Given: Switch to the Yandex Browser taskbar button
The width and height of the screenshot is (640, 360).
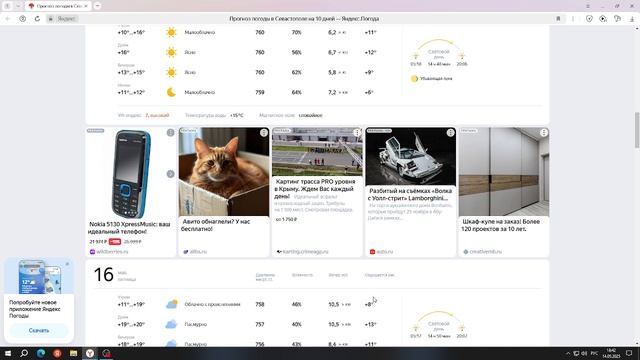Looking at the screenshot, I should point(90,353).
